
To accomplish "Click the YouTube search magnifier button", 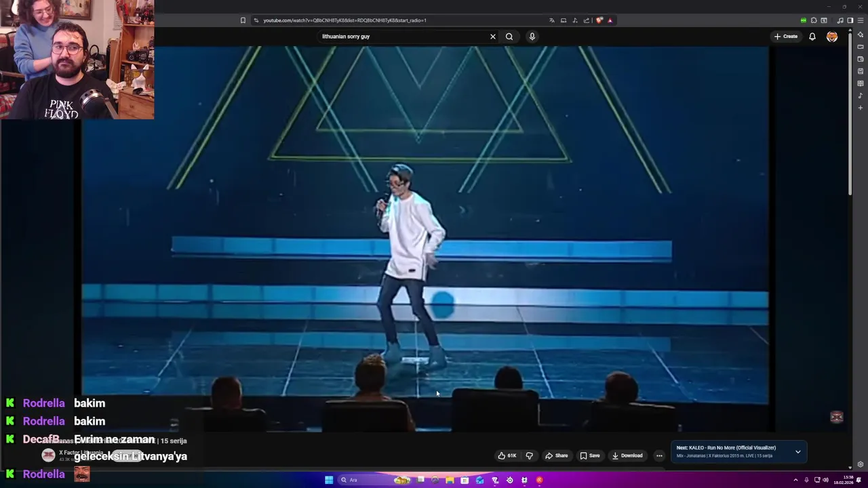I will coord(509,37).
